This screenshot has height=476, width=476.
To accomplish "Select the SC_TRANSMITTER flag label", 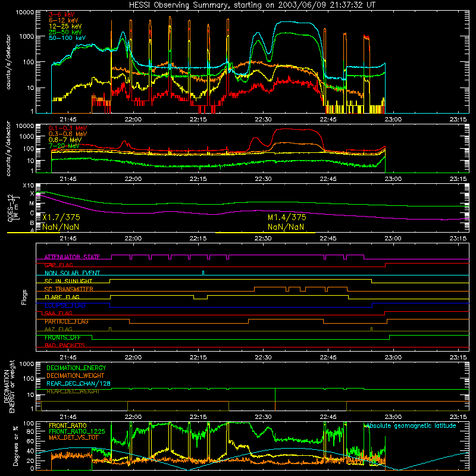I will 69,289.
